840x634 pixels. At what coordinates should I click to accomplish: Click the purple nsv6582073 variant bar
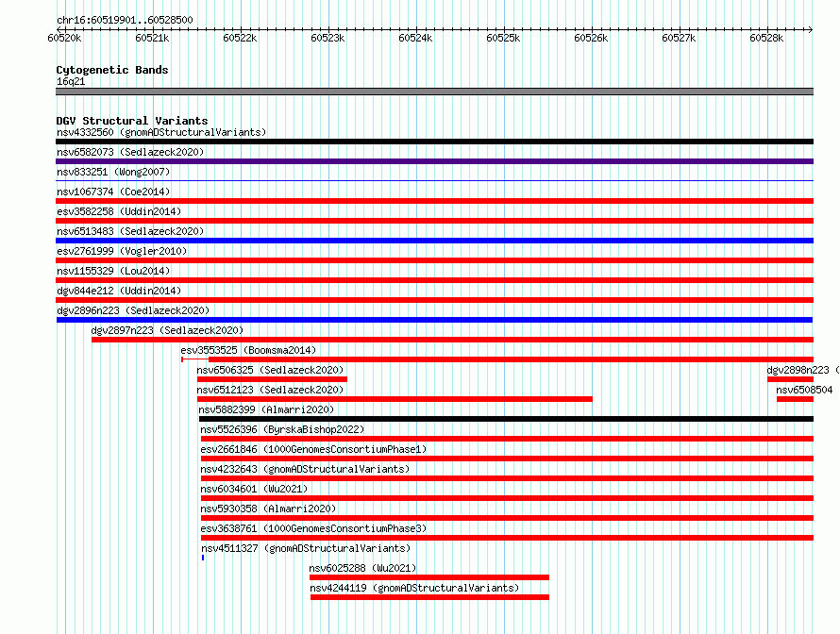pos(434,161)
